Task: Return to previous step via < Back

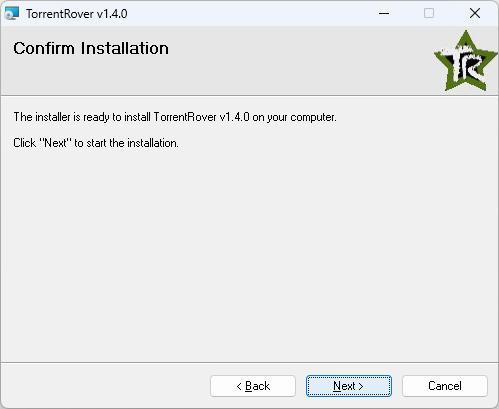Action: pyautogui.click(x=253, y=386)
